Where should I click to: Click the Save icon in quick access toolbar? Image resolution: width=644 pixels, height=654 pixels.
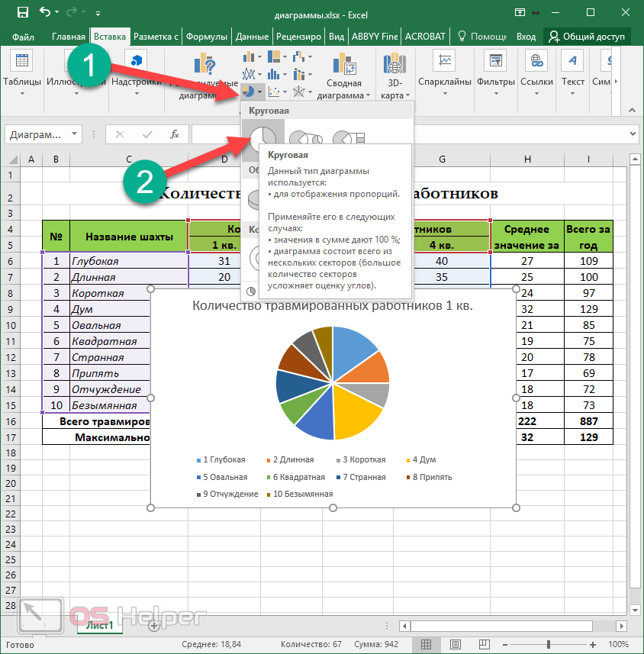(x=22, y=13)
